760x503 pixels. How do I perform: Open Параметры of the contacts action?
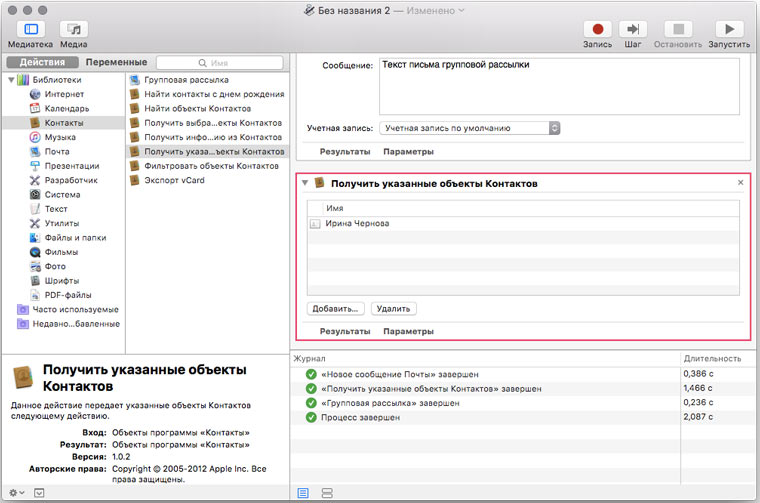point(408,331)
